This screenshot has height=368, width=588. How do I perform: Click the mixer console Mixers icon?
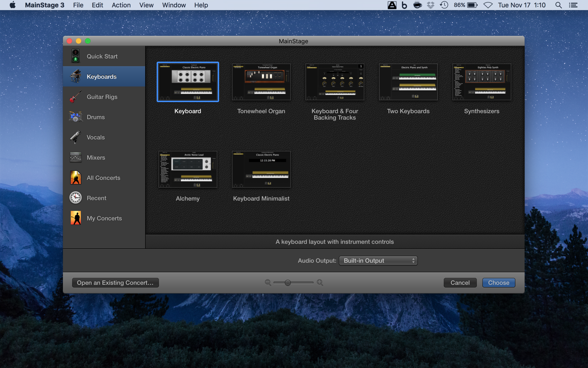point(75,157)
